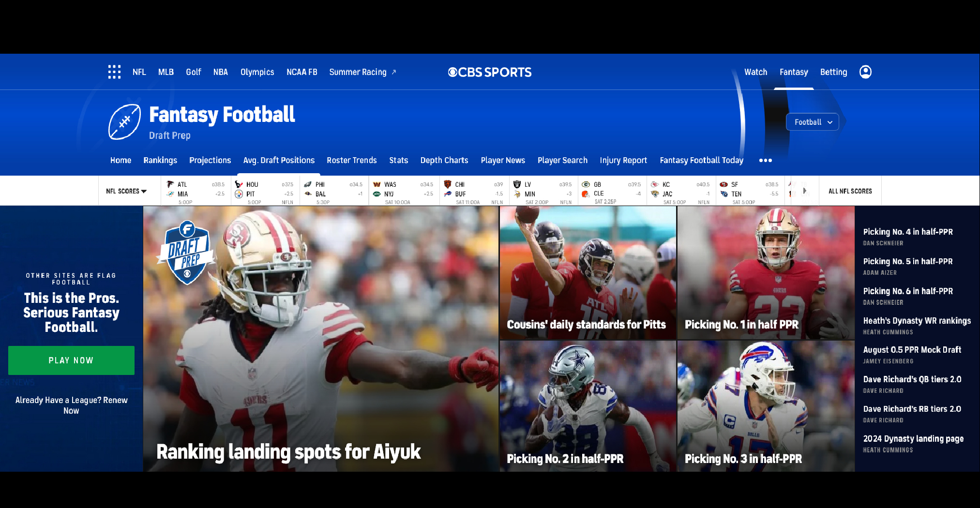Open Rankings in fantasy subnav
The image size is (980, 508).
[x=160, y=160]
